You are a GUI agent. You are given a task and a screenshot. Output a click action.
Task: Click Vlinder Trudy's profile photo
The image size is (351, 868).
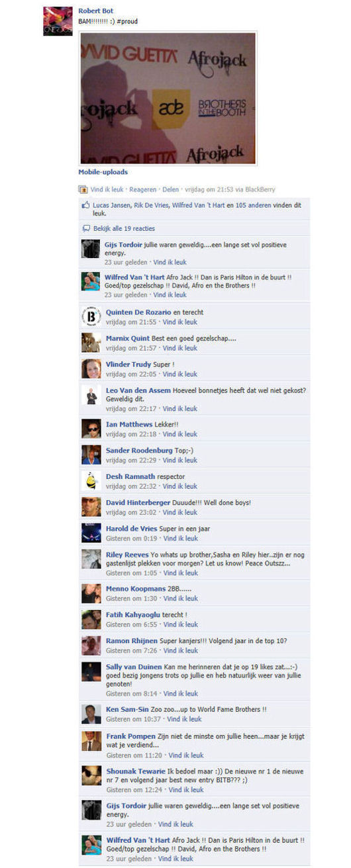point(91,369)
